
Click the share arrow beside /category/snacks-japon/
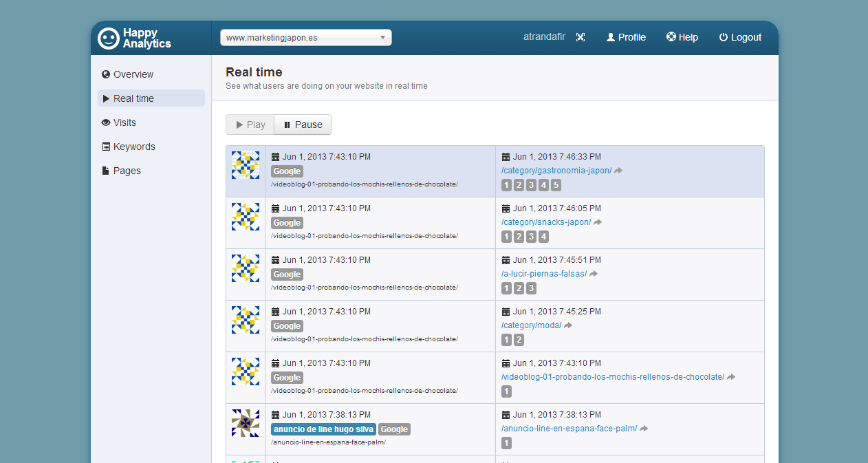click(598, 222)
